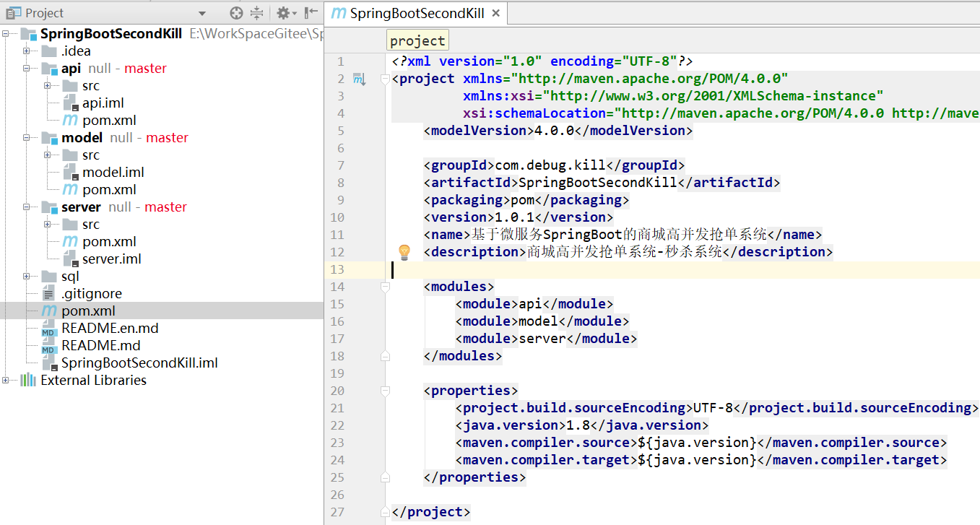Click the project breadcrumb above the editor

tap(417, 40)
